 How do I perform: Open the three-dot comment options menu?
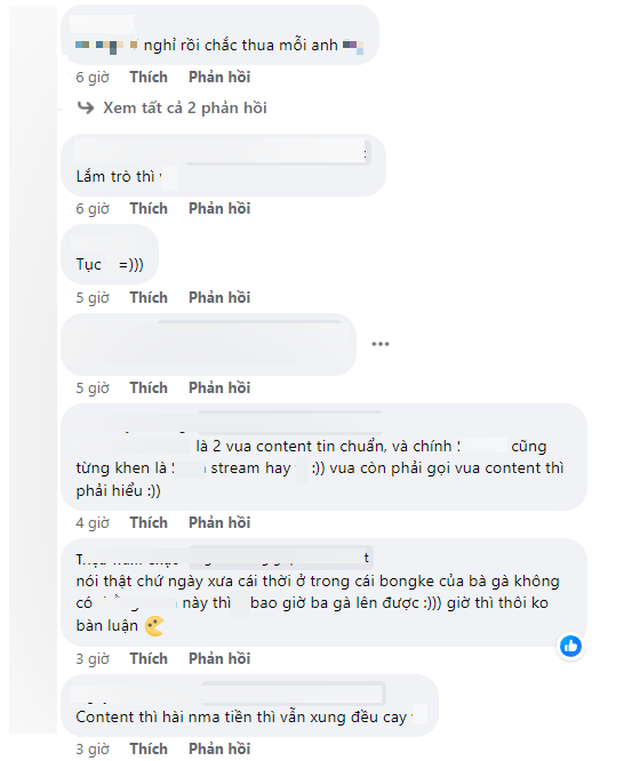(x=380, y=344)
